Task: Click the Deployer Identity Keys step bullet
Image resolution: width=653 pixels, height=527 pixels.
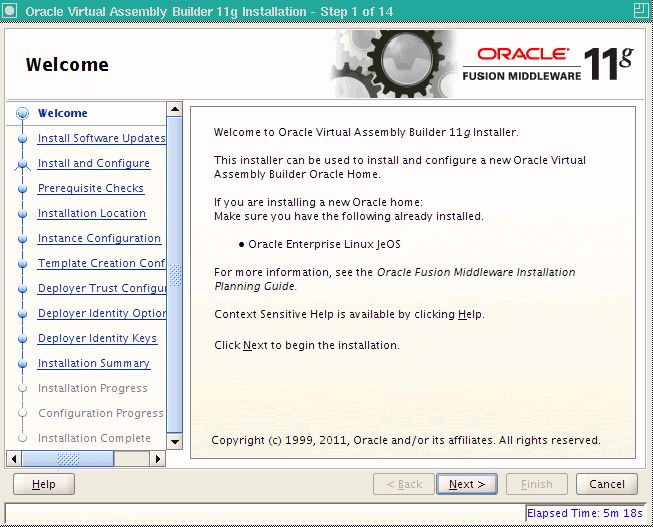Action: (x=22, y=339)
